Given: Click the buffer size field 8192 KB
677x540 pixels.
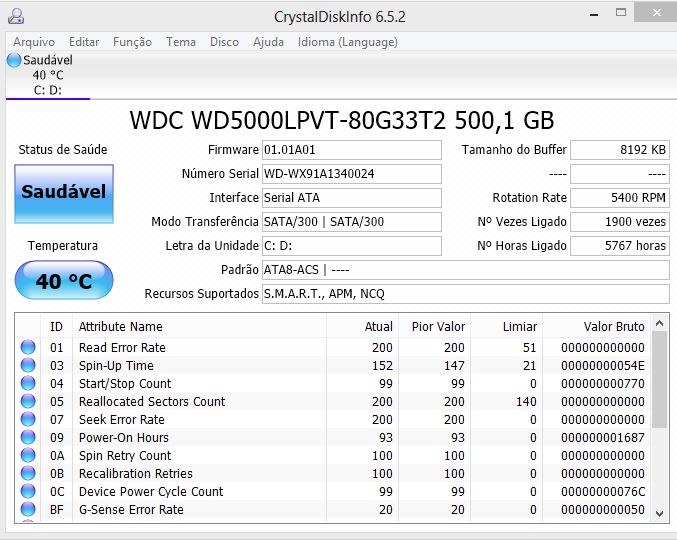Looking at the screenshot, I should tap(620, 150).
